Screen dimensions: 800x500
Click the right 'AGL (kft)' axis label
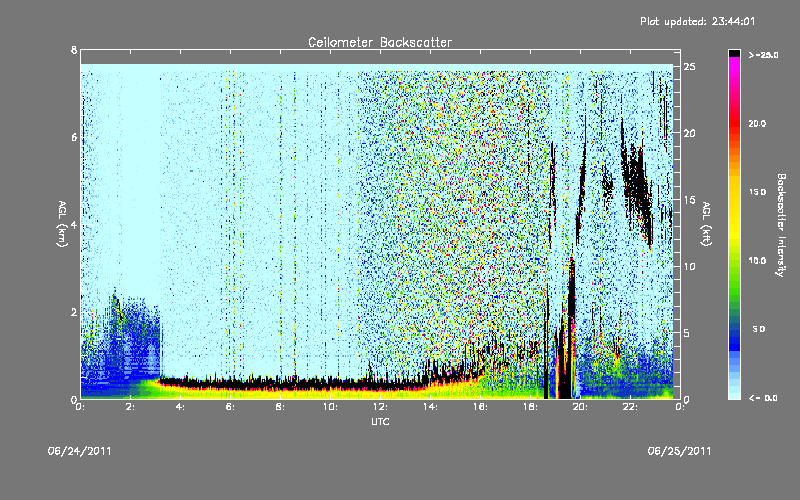(x=706, y=224)
